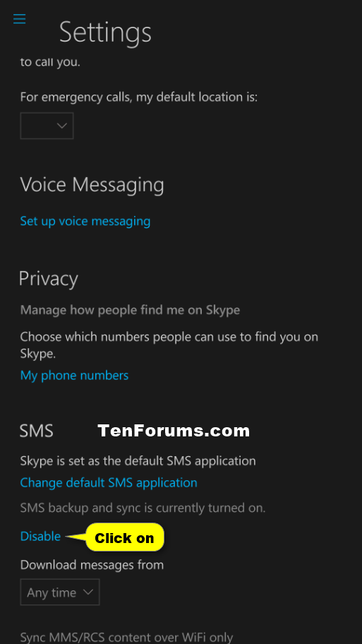Open My phone numbers link
The image size is (362, 644).
[74, 376]
